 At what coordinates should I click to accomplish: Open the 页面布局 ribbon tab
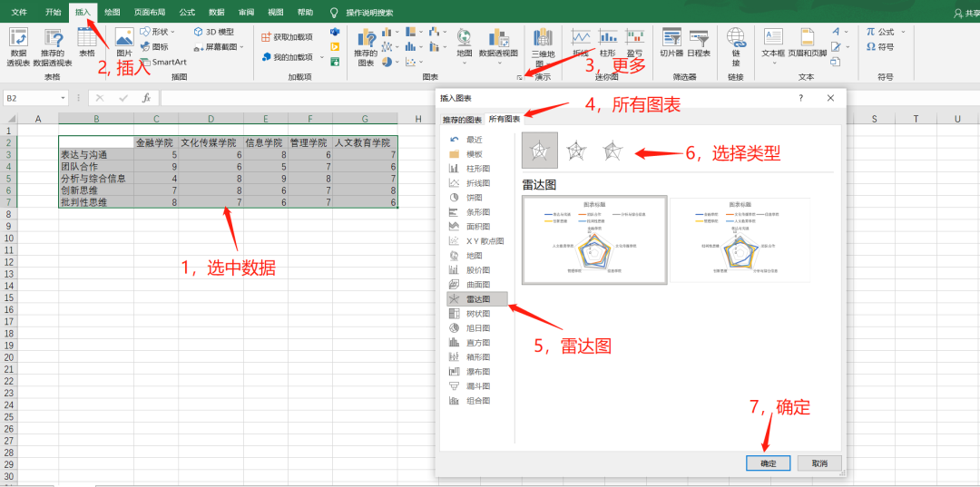(x=150, y=12)
